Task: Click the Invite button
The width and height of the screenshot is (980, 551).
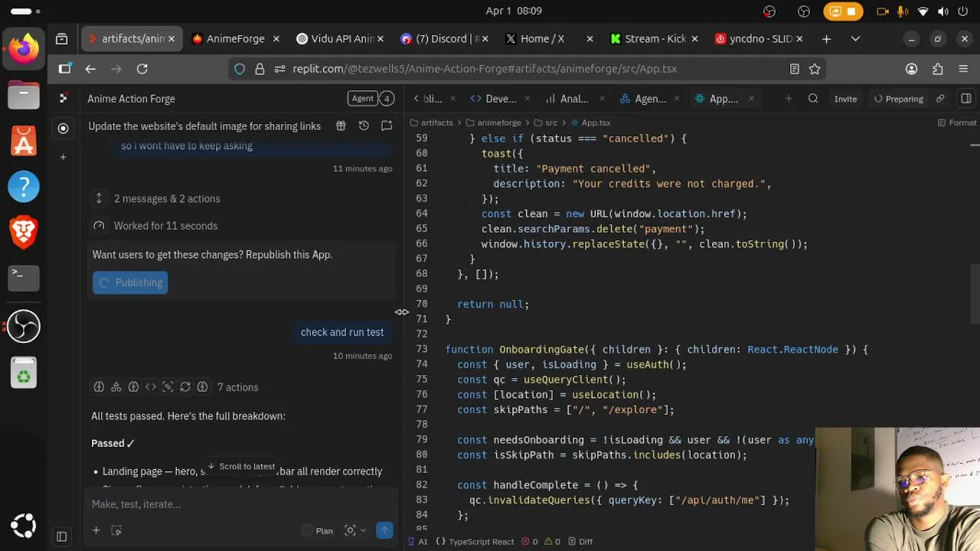Action: click(x=845, y=99)
